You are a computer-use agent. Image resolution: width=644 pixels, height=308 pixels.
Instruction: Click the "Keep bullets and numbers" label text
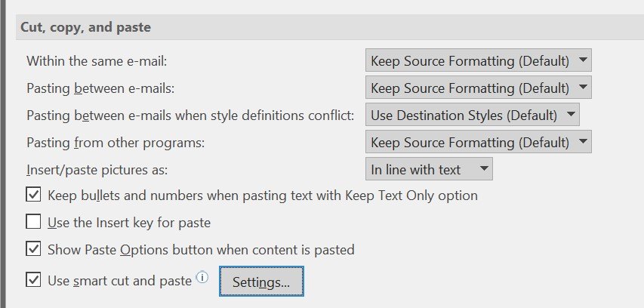tap(262, 196)
